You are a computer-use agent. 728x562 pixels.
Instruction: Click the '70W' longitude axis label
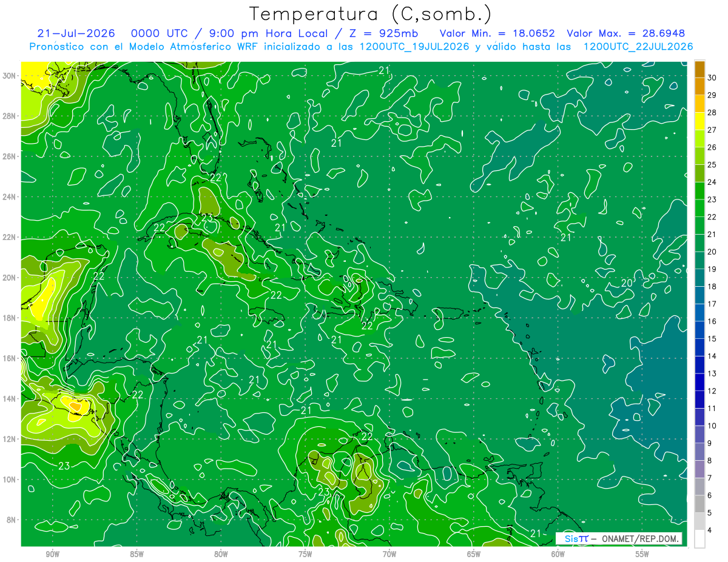coord(389,554)
